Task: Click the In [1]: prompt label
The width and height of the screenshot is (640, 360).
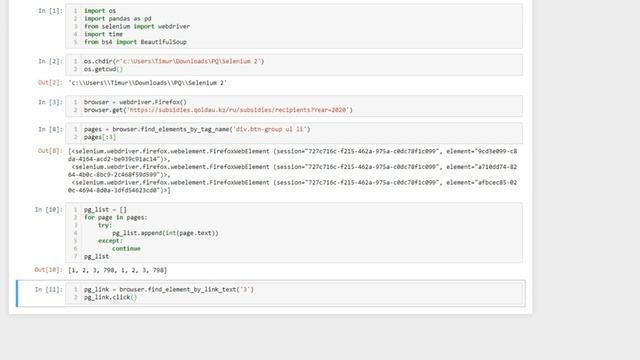Action: click(x=50, y=11)
